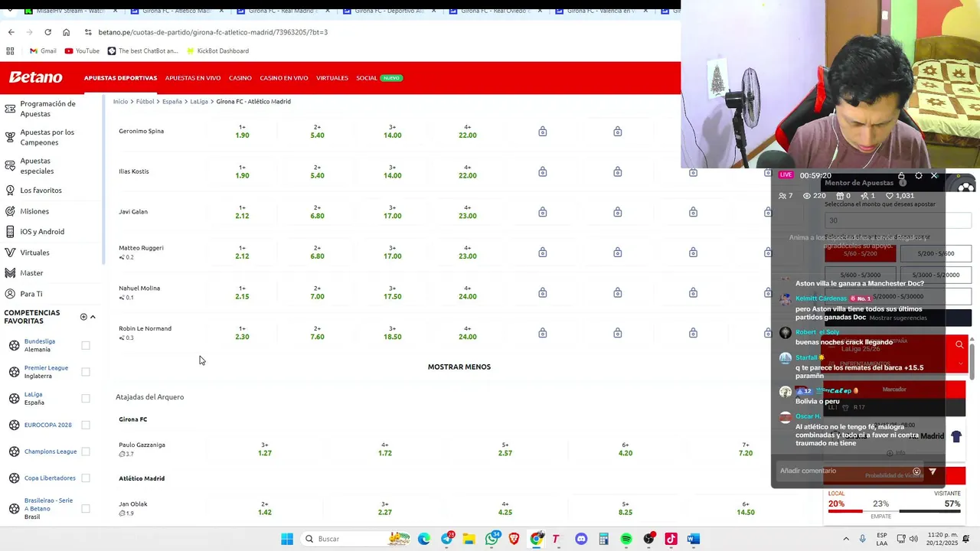The image size is (980, 551).
Task: Open Spotify from the taskbar
Action: [626, 539]
